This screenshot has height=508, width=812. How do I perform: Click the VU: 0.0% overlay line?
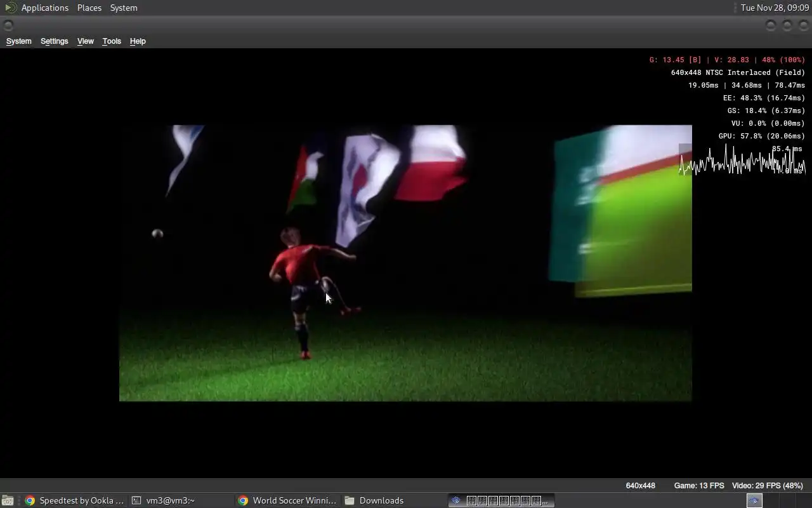tap(768, 123)
